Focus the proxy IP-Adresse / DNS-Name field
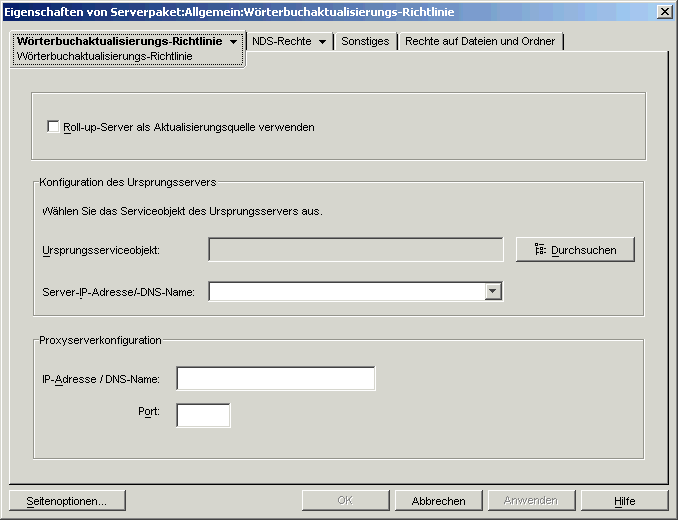 point(276,379)
